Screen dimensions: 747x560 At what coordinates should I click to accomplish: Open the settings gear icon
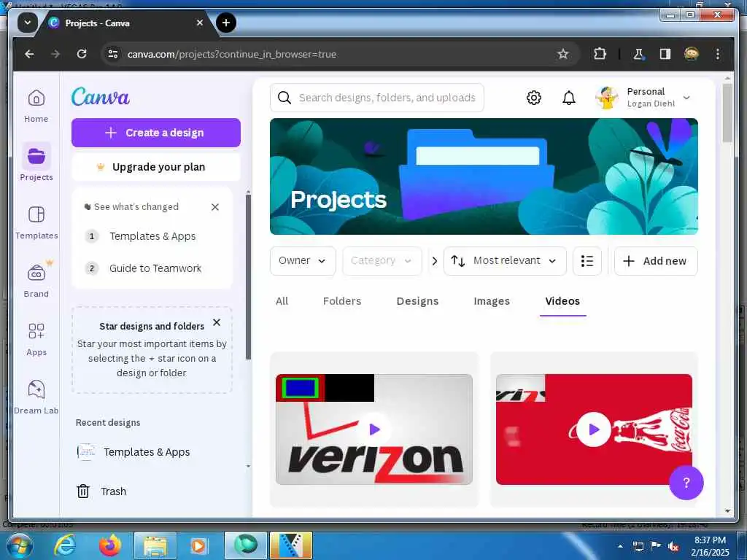533,98
